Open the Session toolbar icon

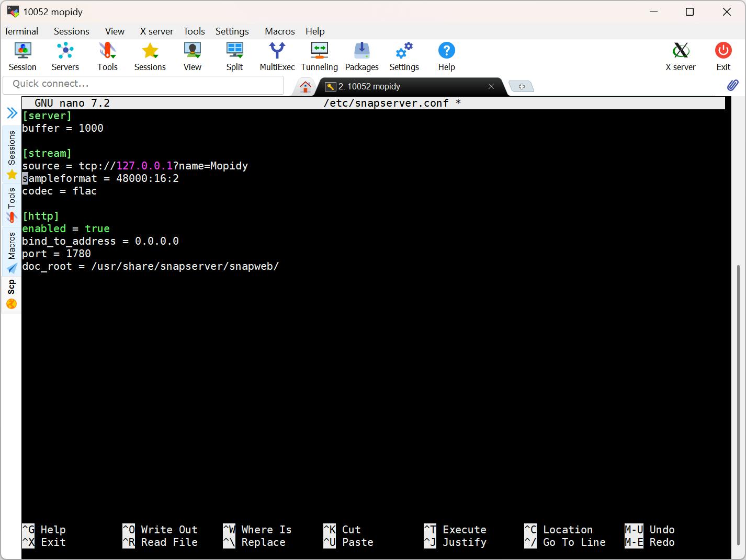coord(22,56)
